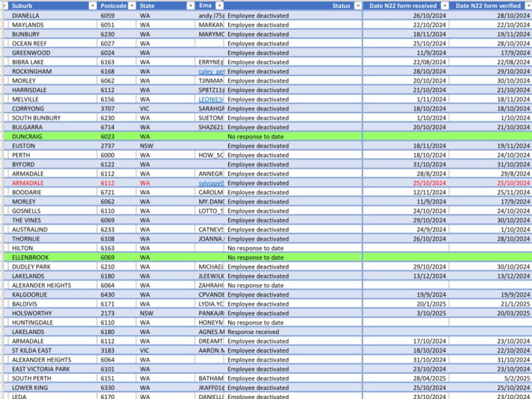This screenshot has width=532, height=399.
Task: Select postcode cell 2737
Action: tap(118, 146)
